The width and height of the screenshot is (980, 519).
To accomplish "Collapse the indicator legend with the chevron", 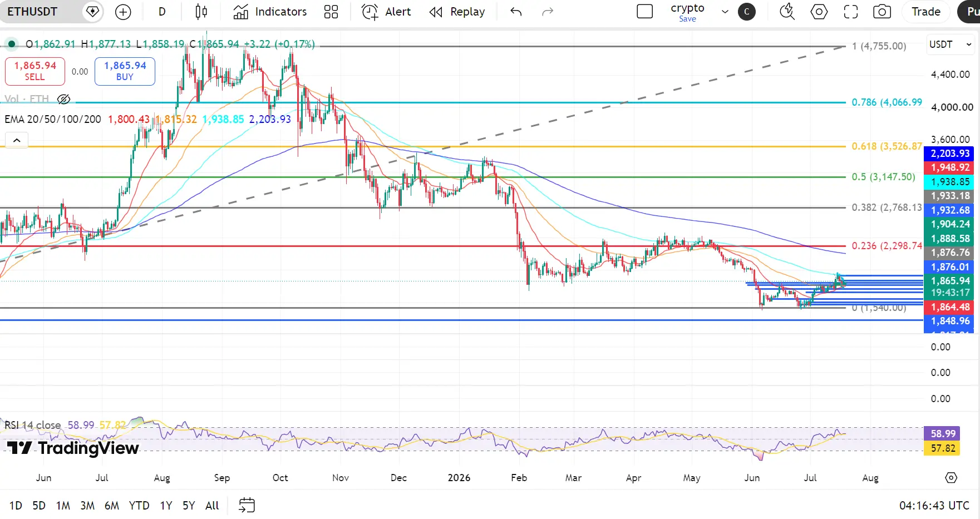I will 17,140.
